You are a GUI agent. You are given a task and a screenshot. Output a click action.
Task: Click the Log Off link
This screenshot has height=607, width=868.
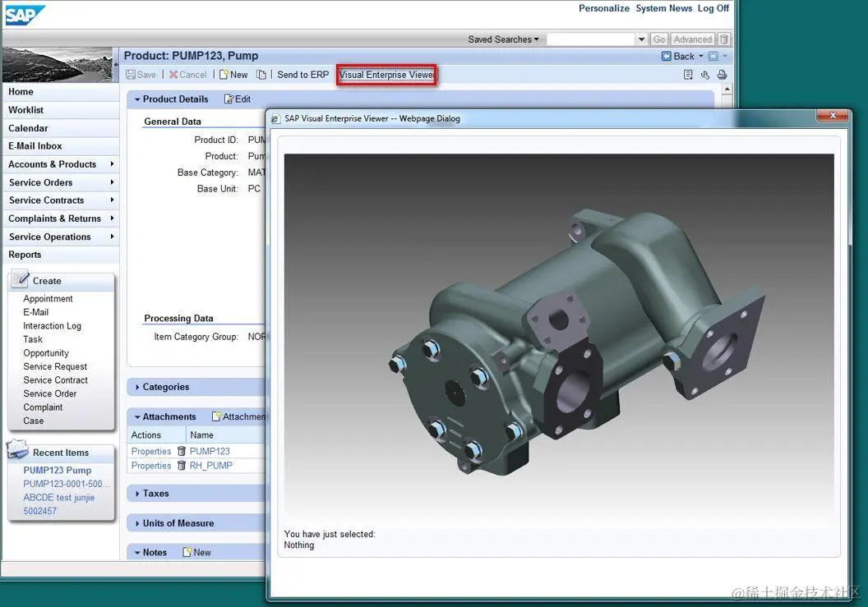point(713,8)
